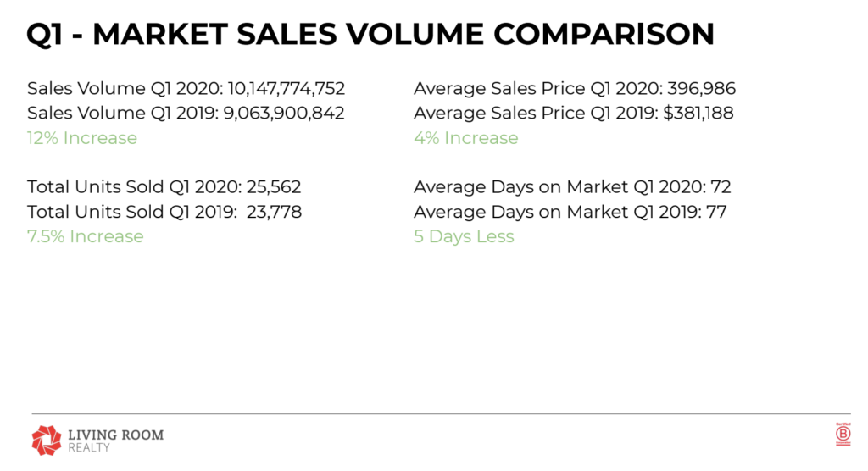Click Average Sales Price Q1 2019 line

point(574,113)
